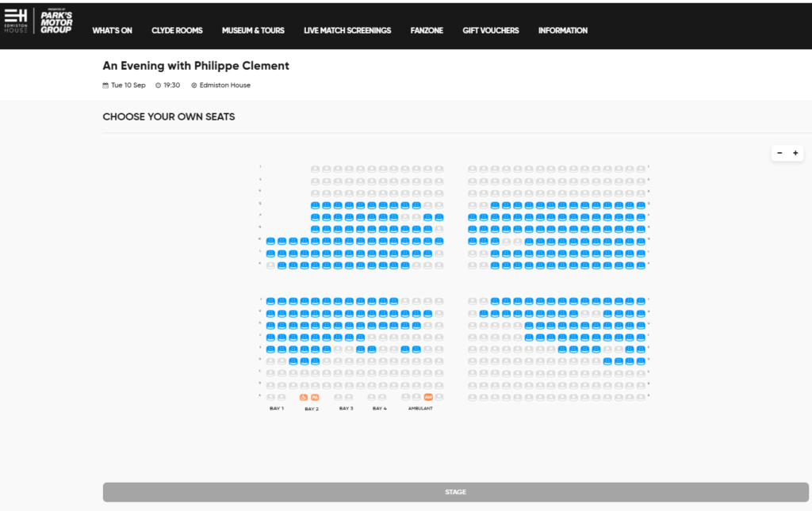812x511 pixels.
Task: Click the Bay 1 label
Action: [277, 409]
